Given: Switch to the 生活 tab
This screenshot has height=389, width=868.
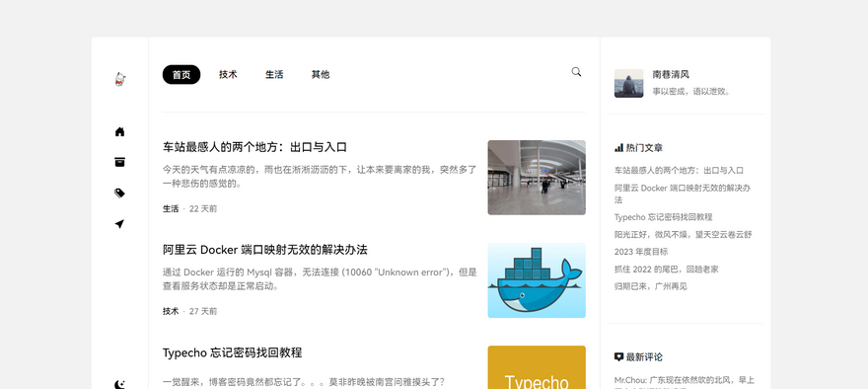Looking at the screenshot, I should click(x=274, y=75).
